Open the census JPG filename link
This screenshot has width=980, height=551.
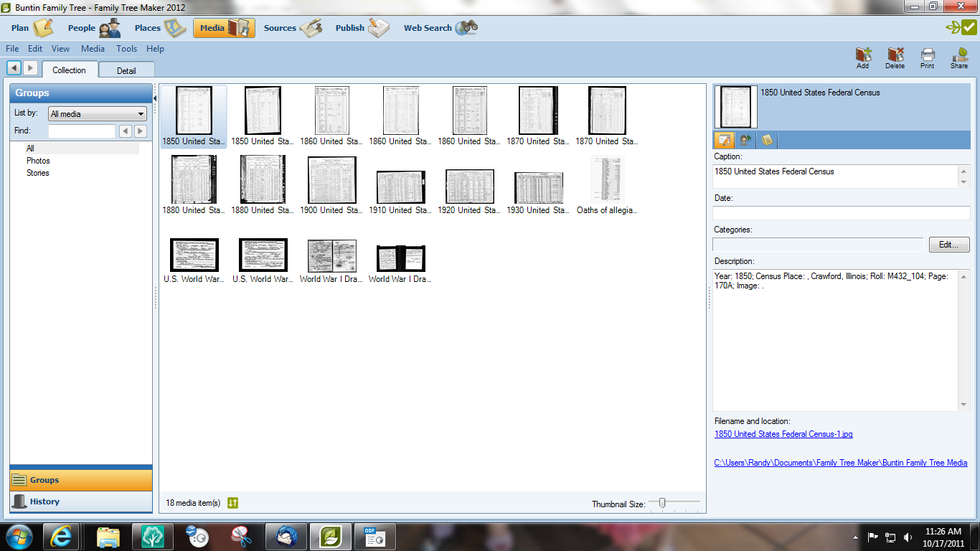tap(783, 434)
